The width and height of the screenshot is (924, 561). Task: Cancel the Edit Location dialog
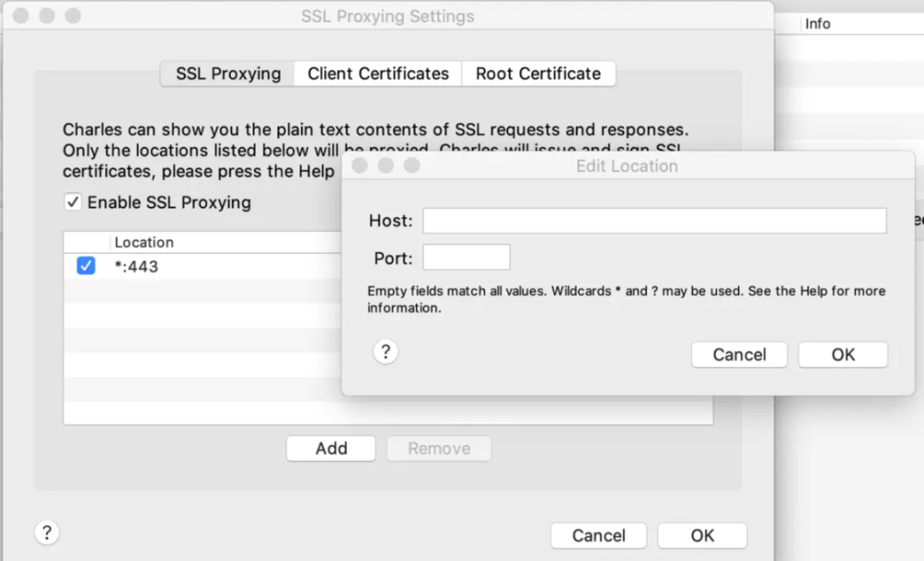pos(739,355)
